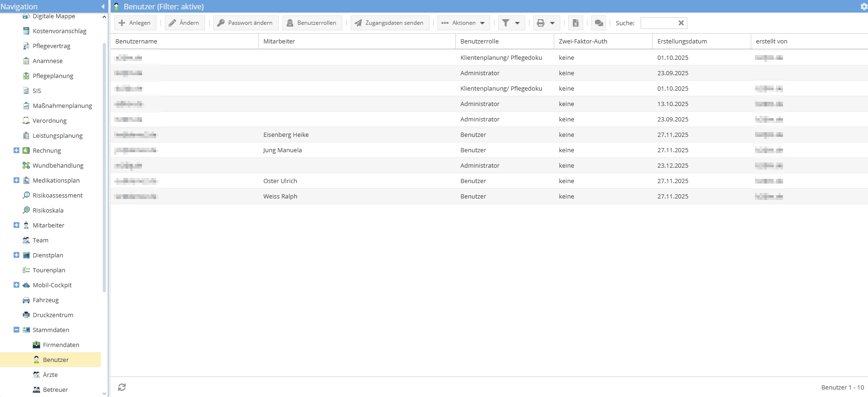Click the Risikoassessment magnifier icon
The image size is (868, 397).
(x=26, y=195)
